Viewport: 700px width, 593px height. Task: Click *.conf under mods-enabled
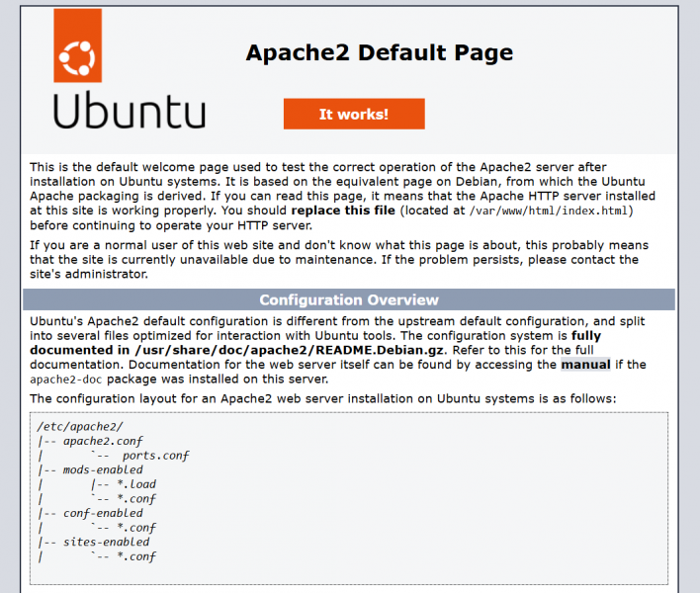tap(136, 499)
